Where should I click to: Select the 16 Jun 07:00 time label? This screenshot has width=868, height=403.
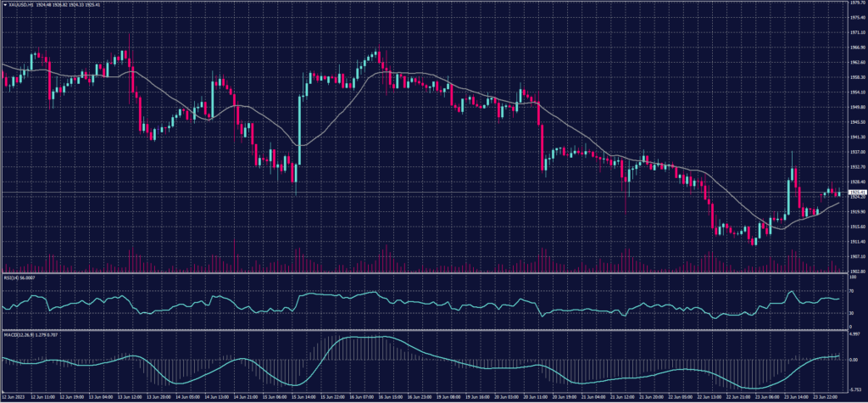(365, 396)
